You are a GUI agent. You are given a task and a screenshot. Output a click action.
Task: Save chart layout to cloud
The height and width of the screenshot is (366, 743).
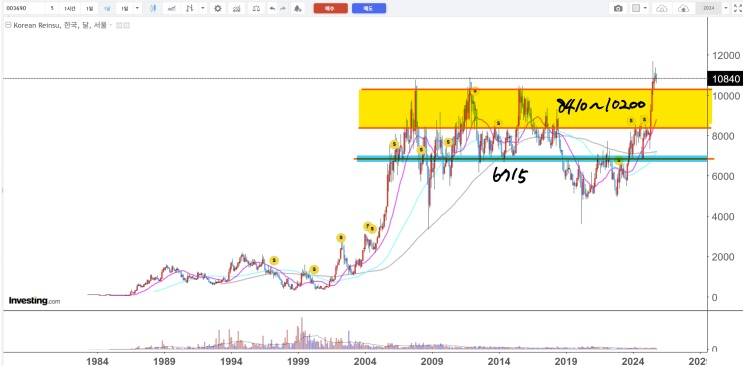683,8
